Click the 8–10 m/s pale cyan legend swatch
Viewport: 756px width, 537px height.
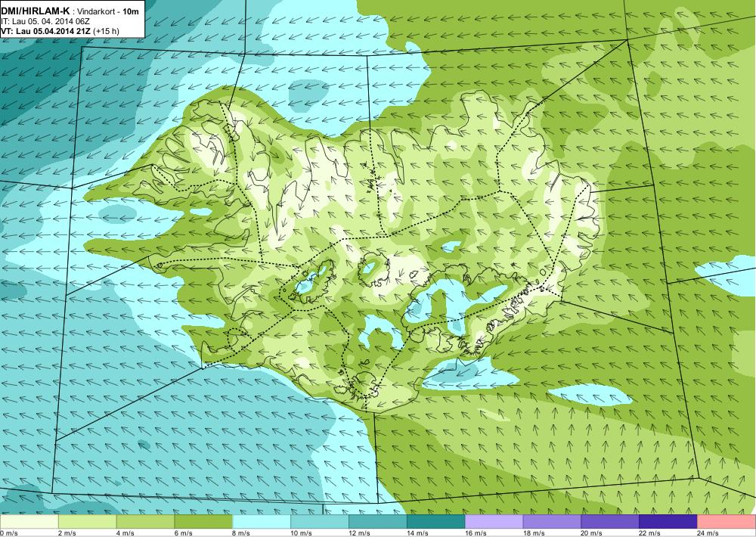coord(262,522)
